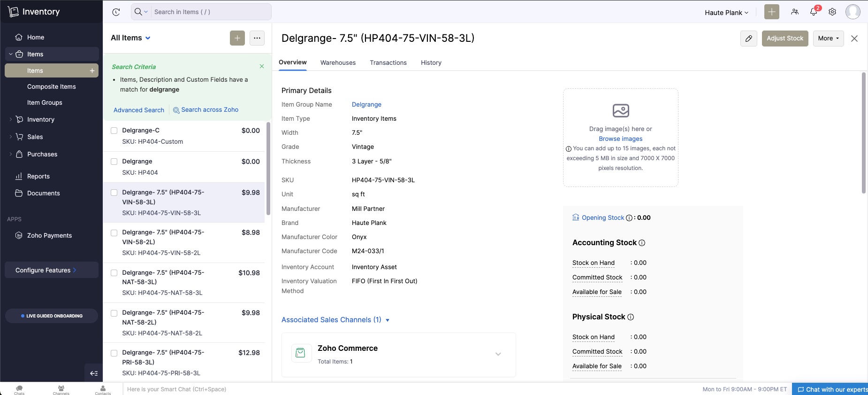
Task: Switch to the History tab
Action: pos(431,63)
